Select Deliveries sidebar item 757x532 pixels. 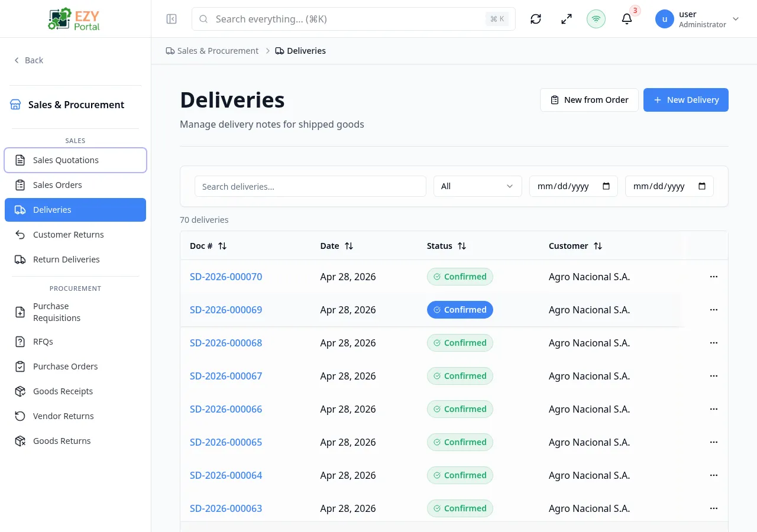75,210
